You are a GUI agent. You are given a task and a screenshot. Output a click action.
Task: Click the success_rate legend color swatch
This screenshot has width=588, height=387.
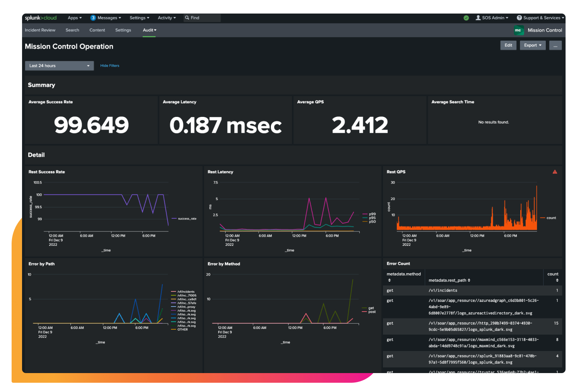coord(174,219)
